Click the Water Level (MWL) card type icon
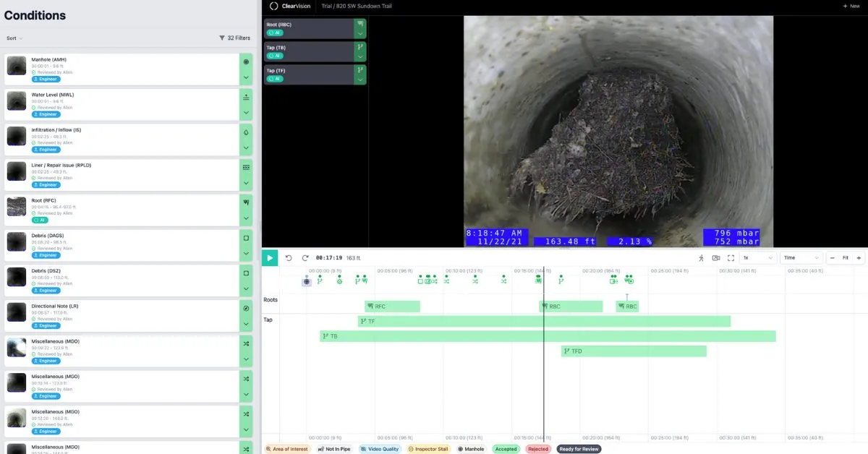The width and height of the screenshot is (868, 454). pyautogui.click(x=246, y=97)
